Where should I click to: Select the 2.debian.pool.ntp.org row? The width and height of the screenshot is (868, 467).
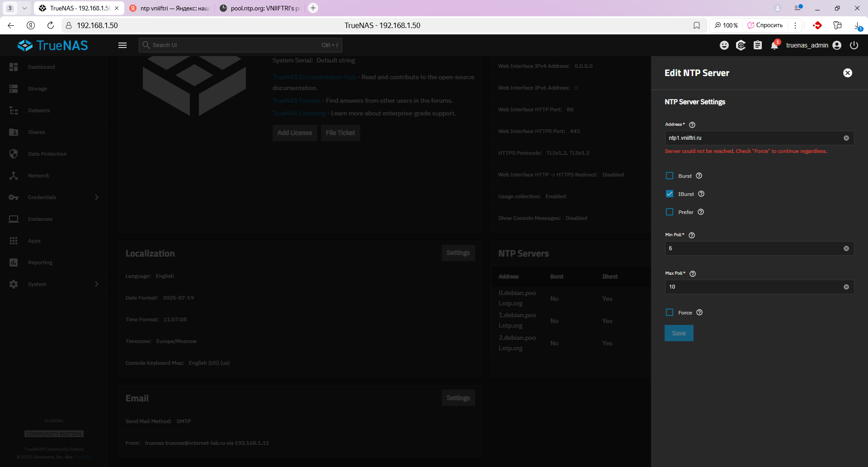click(571, 343)
